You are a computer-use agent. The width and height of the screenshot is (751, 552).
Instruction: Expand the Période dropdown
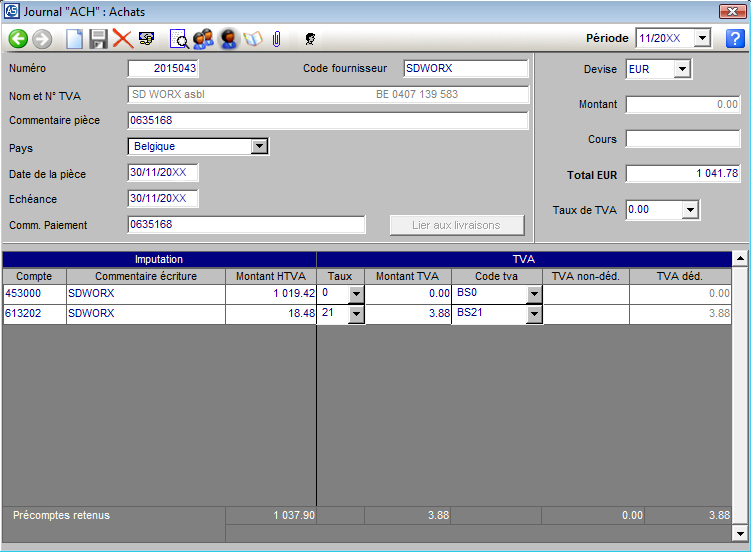point(701,39)
